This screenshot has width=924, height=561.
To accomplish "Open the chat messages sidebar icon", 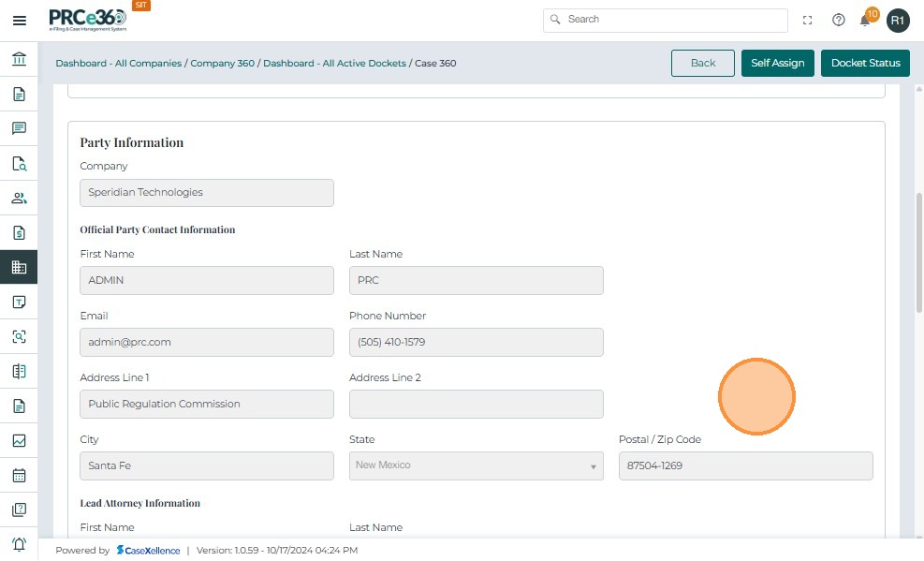I will (x=19, y=128).
